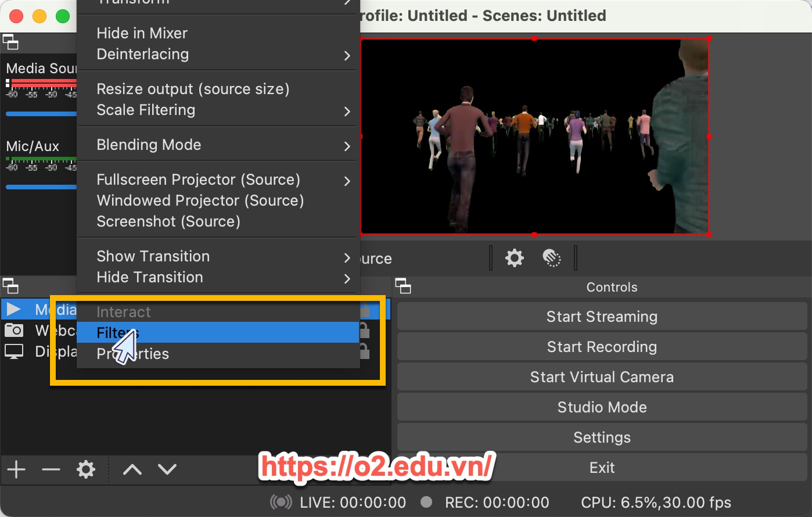Click the REC indicator dot
Viewport: 812px width, 517px height.
[x=426, y=501]
